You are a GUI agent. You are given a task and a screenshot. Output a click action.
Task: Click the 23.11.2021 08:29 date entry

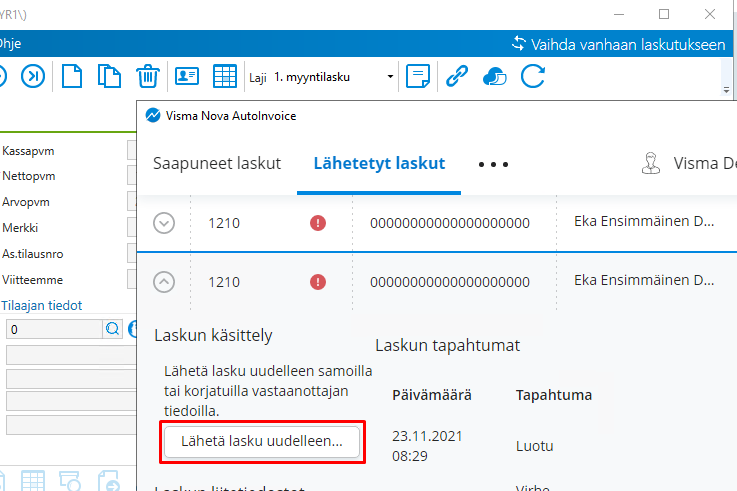(427, 445)
